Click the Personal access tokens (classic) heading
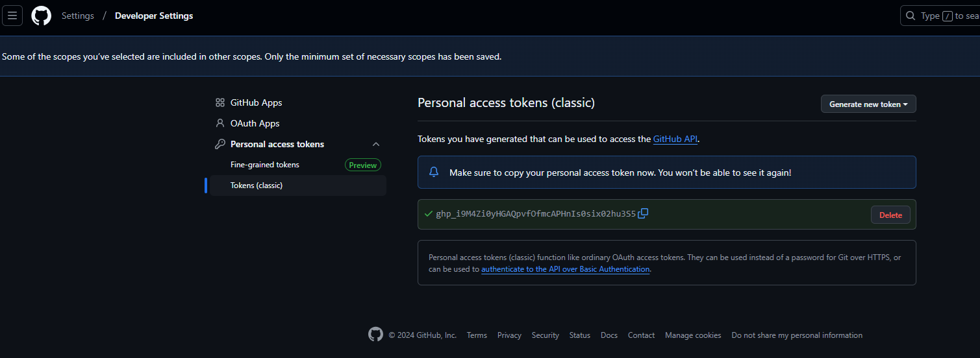980x358 pixels. (506, 102)
